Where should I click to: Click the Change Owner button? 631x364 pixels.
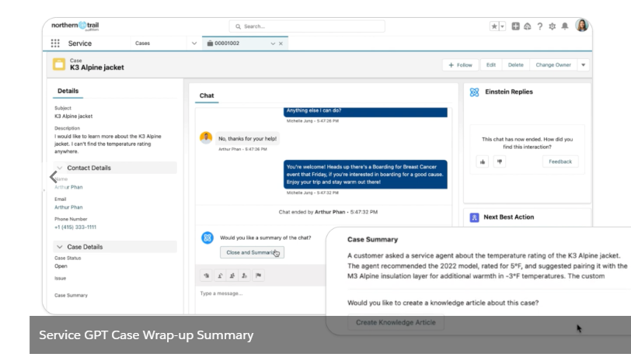553,65
